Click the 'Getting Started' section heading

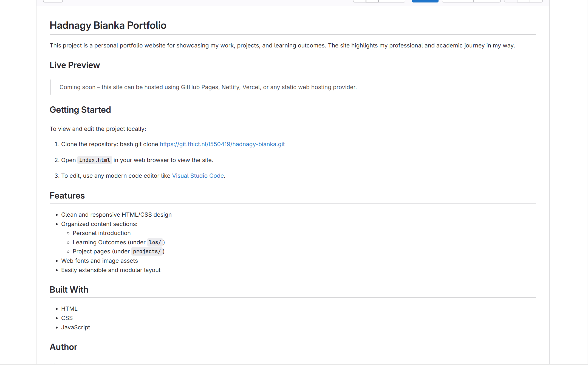tap(80, 109)
